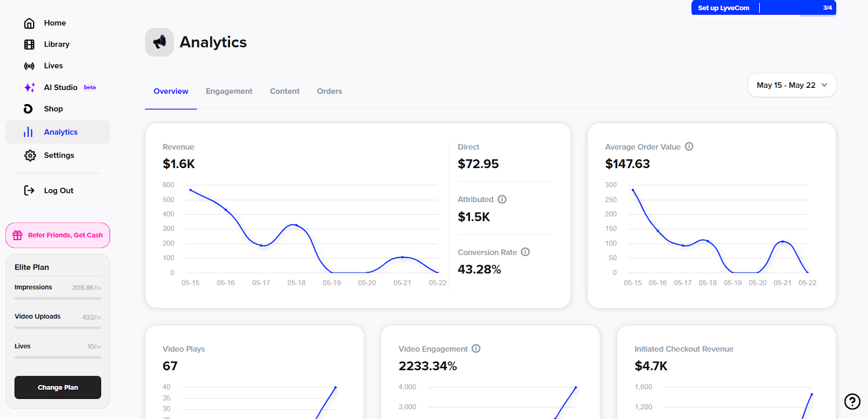The height and width of the screenshot is (419, 868).
Task: Click the Shop icon in sidebar
Action: pos(28,109)
